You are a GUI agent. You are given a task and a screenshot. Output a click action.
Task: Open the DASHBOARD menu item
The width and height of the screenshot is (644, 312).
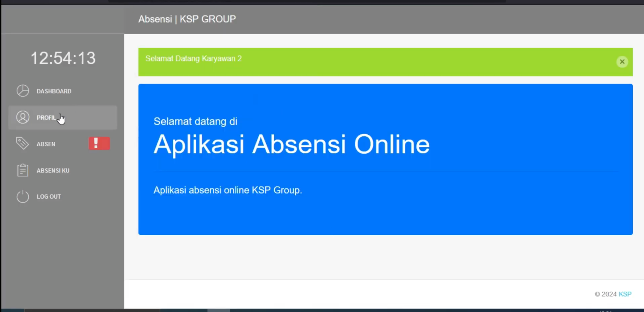pyautogui.click(x=63, y=91)
